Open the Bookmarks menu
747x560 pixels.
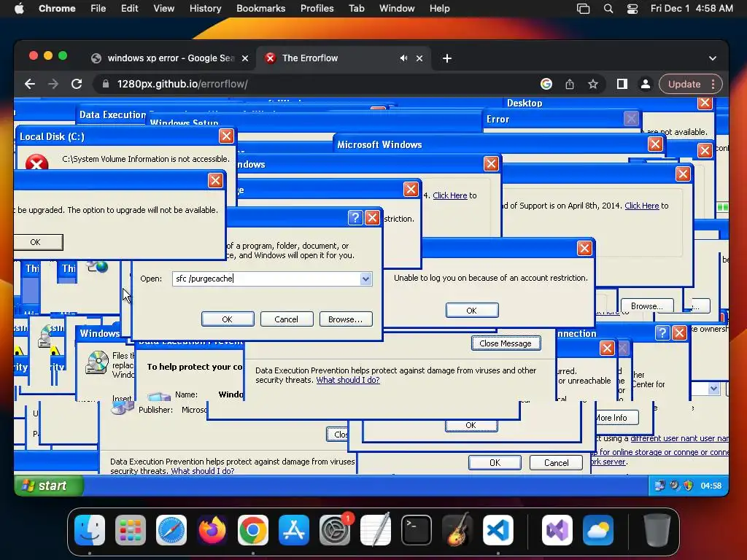point(260,9)
